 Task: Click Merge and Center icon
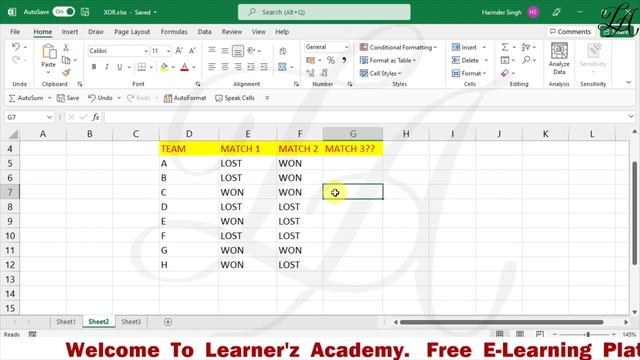click(x=282, y=67)
